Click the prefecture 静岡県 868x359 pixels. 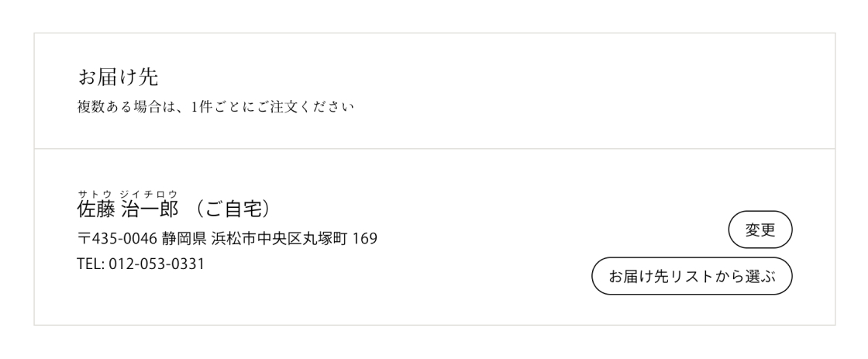(174, 237)
